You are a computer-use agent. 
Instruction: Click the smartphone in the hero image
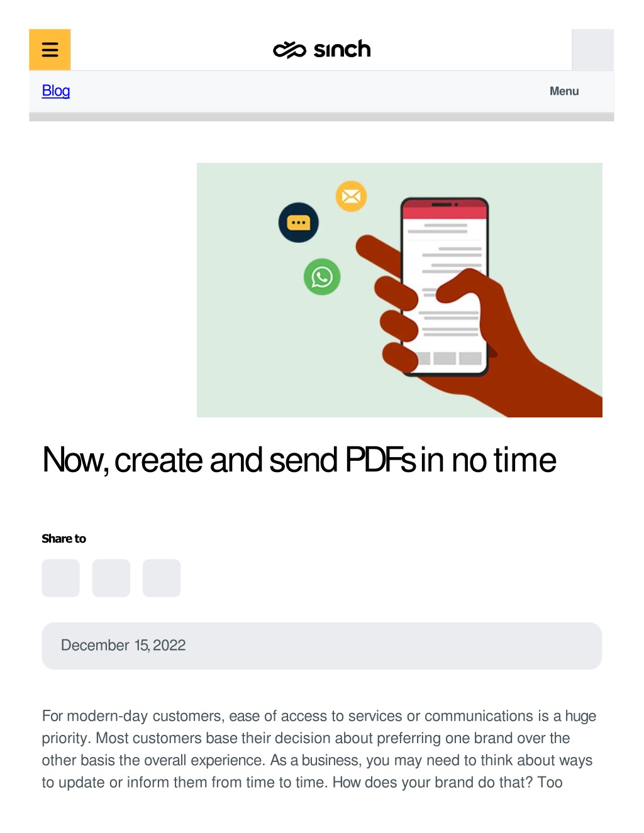pos(445,287)
